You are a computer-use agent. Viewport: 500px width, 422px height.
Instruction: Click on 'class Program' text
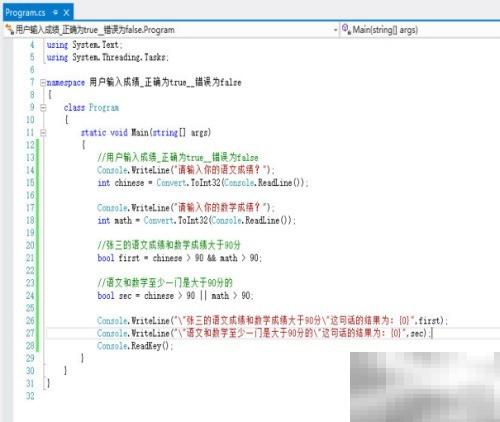point(91,107)
